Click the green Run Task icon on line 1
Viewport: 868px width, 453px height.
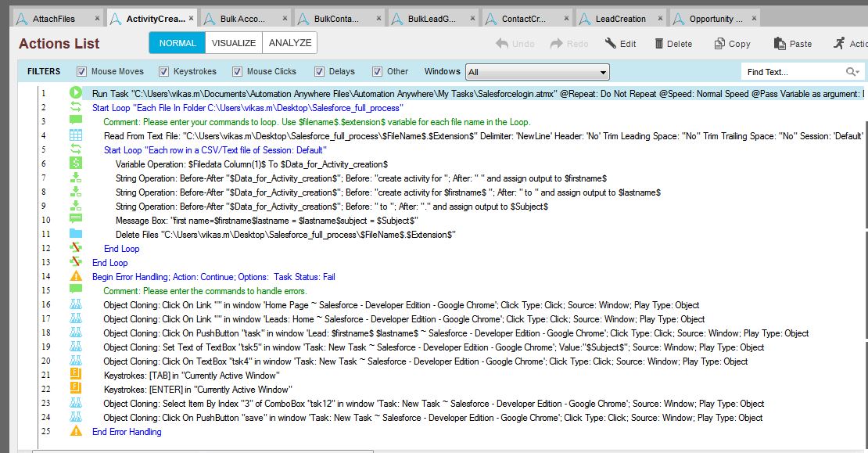point(76,93)
